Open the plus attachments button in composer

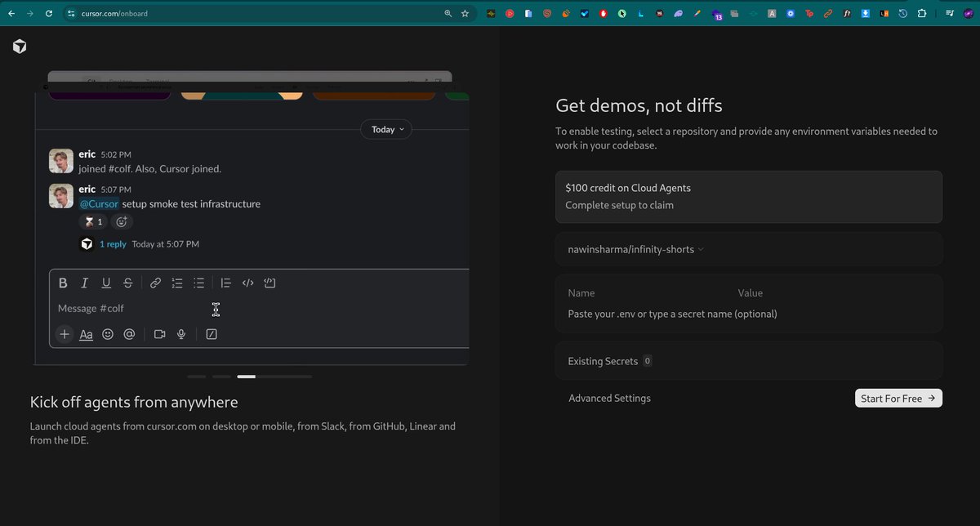click(x=65, y=334)
